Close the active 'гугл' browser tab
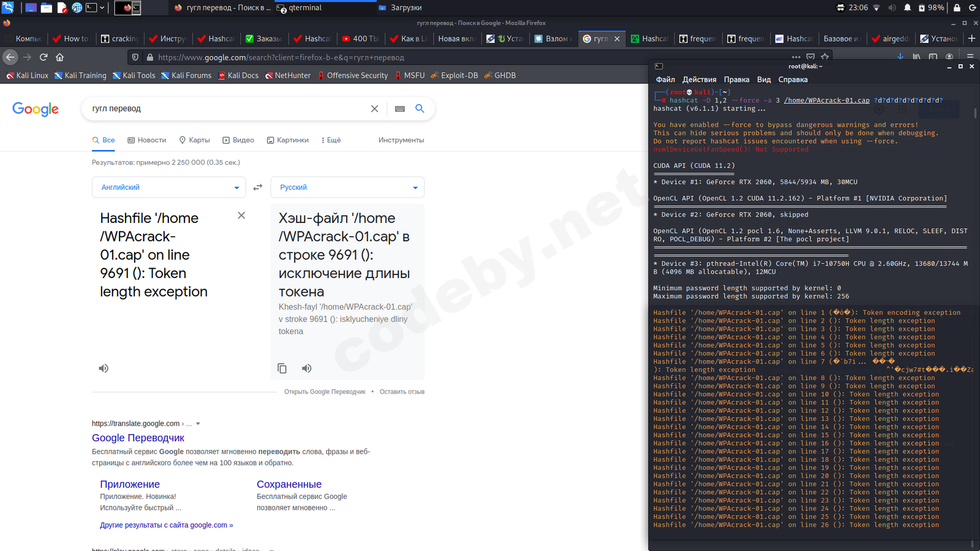Viewport: 980px width, 551px height. (x=617, y=39)
